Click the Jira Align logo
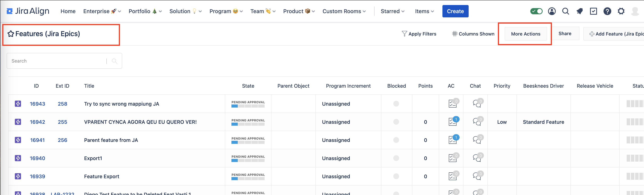The image size is (644, 195). tap(28, 11)
